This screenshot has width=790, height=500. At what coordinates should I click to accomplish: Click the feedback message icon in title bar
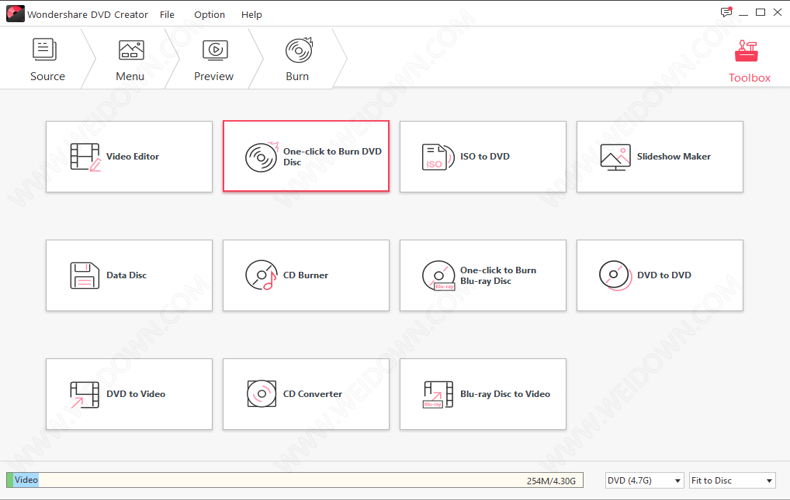[726, 13]
